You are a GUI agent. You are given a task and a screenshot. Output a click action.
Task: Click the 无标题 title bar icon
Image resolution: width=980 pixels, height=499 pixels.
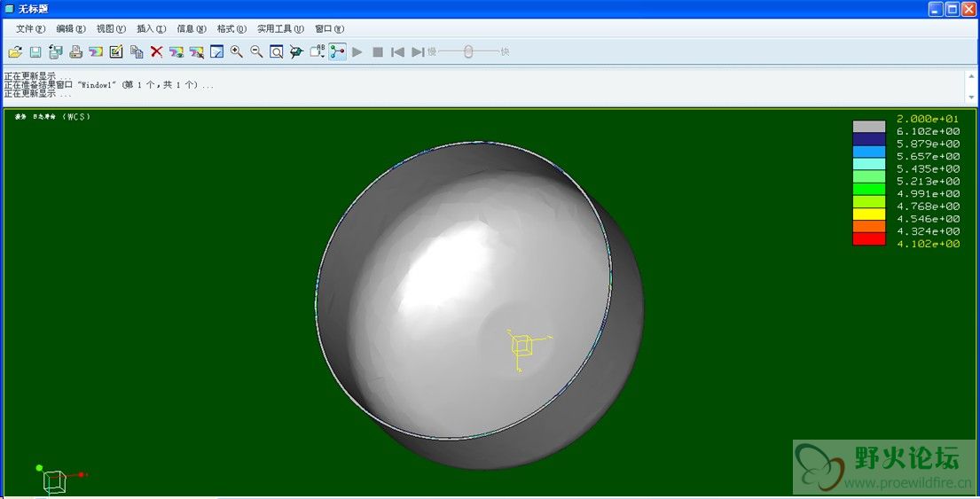click(x=9, y=9)
